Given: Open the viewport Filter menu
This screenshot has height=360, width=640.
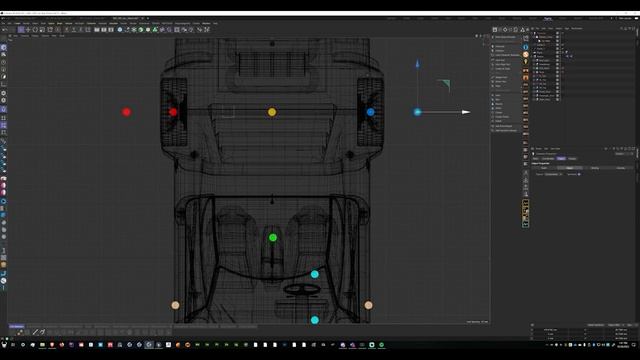Looking at the screenshot, I should (54, 36).
